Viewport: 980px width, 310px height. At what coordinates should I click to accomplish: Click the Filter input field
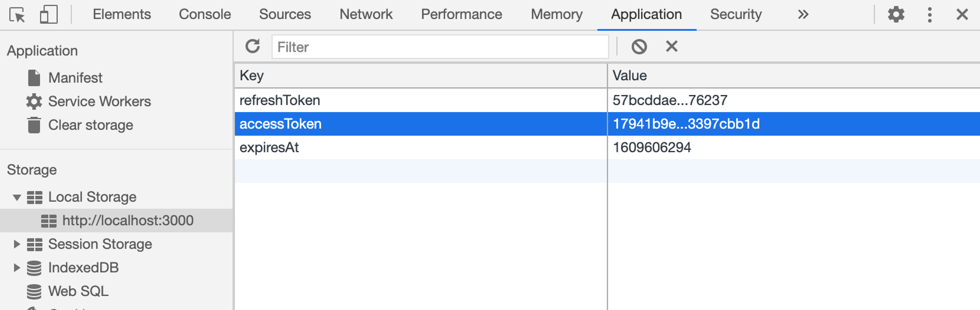point(440,47)
